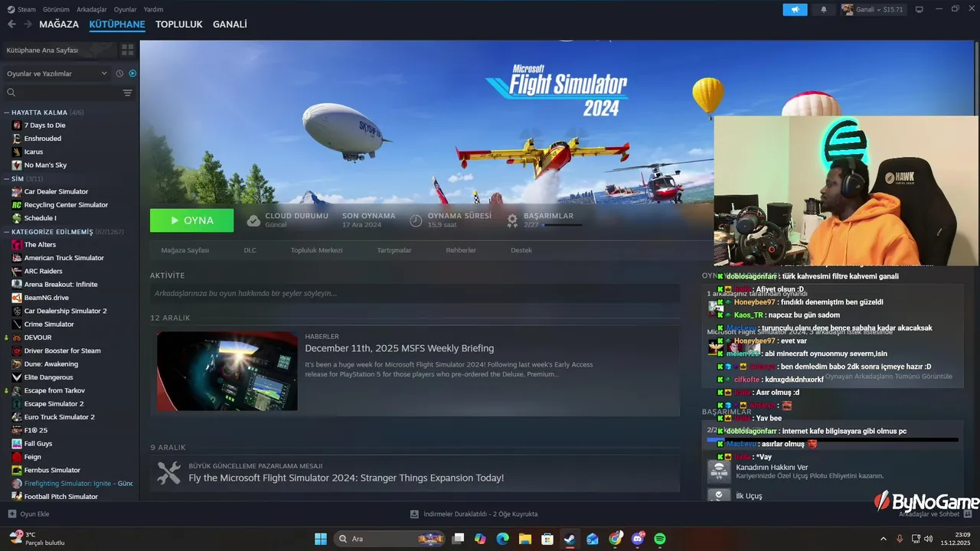The image size is (980, 551).
Task: Toggle library grid collections view
Action: tap(128, 50)
